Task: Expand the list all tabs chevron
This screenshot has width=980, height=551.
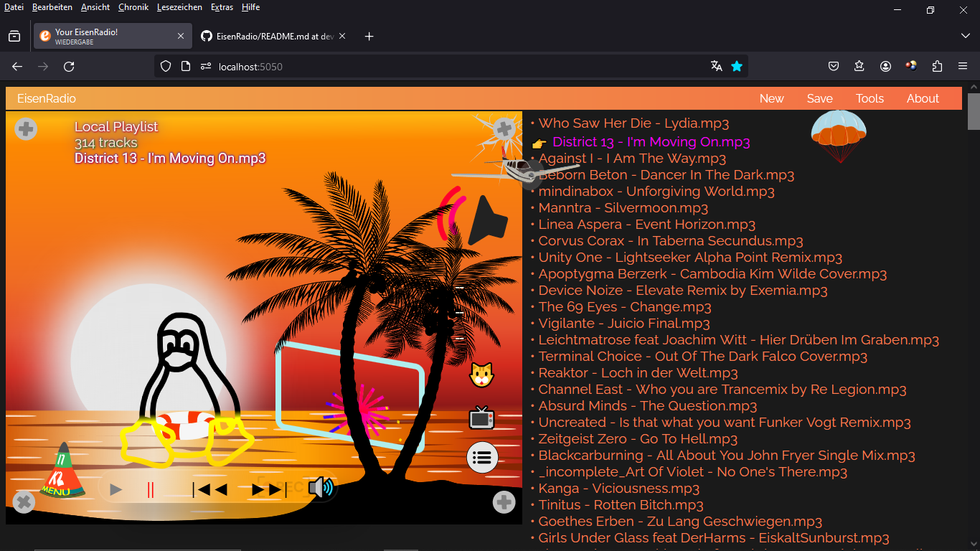Action: click(x=965, y=36)
